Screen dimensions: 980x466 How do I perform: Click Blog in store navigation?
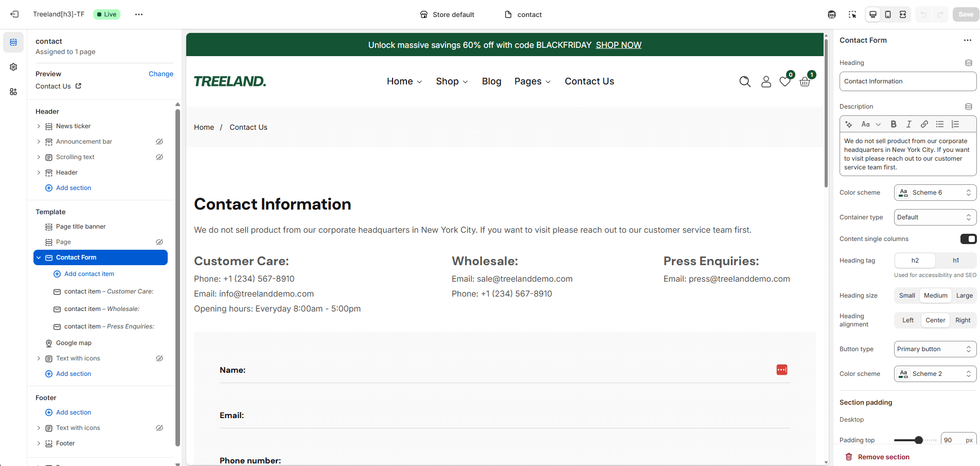[x=491, y=81]
